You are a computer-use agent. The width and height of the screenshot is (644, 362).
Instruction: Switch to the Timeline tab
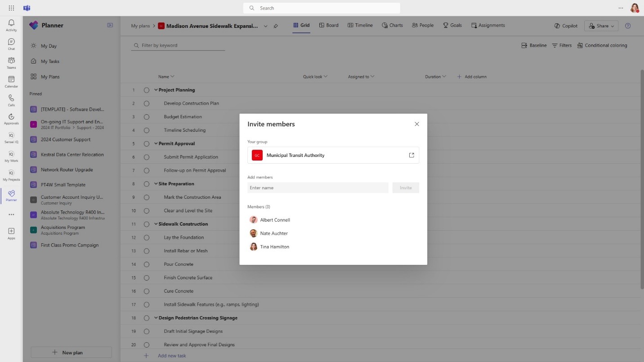360,25
